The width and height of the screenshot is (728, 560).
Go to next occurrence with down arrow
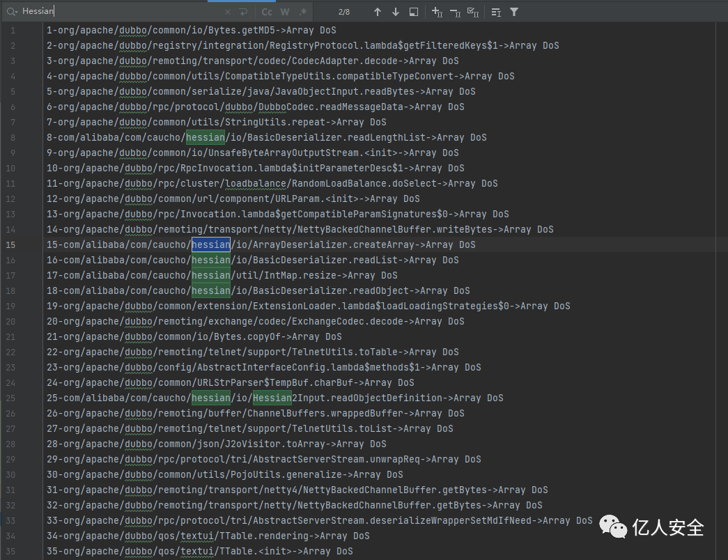pos(396,12)
